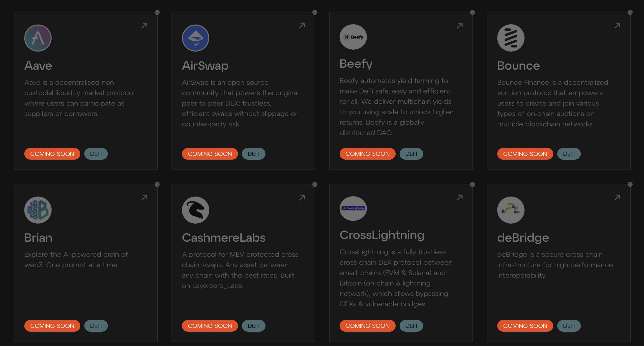This screenshot has height=346, width=644.
Task: Click Coming Soon badge on Beefy card
Action: pos(368,154)
